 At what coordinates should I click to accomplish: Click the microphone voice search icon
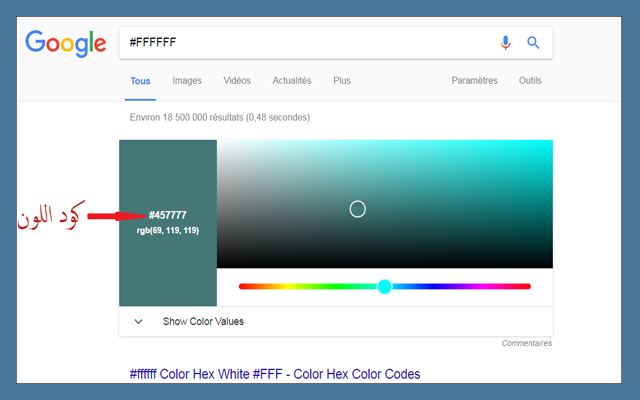(505, 43)
